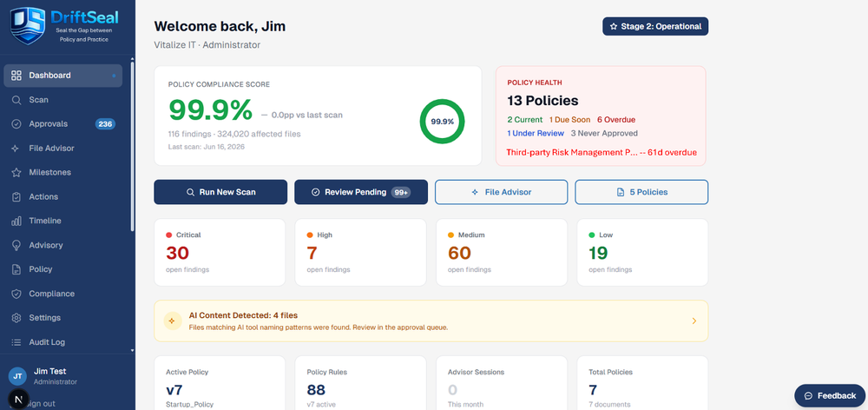Click the JT user avatar
The image size is (868, 410).
[17, 376]
